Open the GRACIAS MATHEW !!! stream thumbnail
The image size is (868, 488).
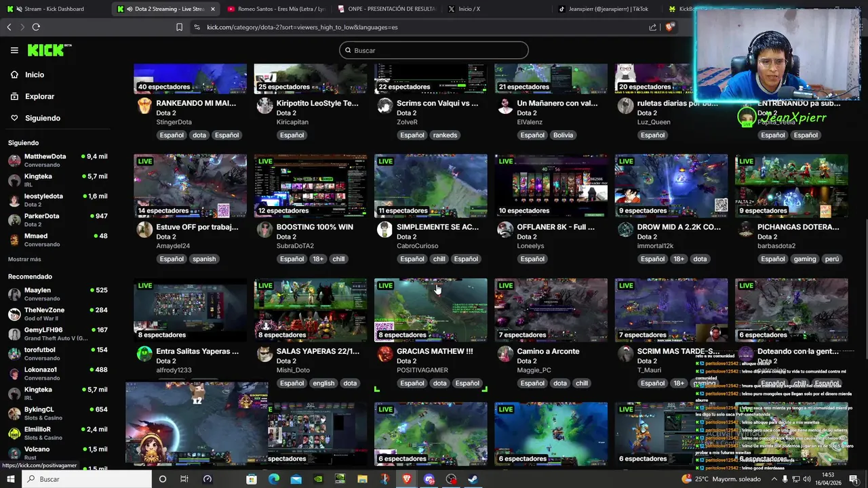coord(431,310)
